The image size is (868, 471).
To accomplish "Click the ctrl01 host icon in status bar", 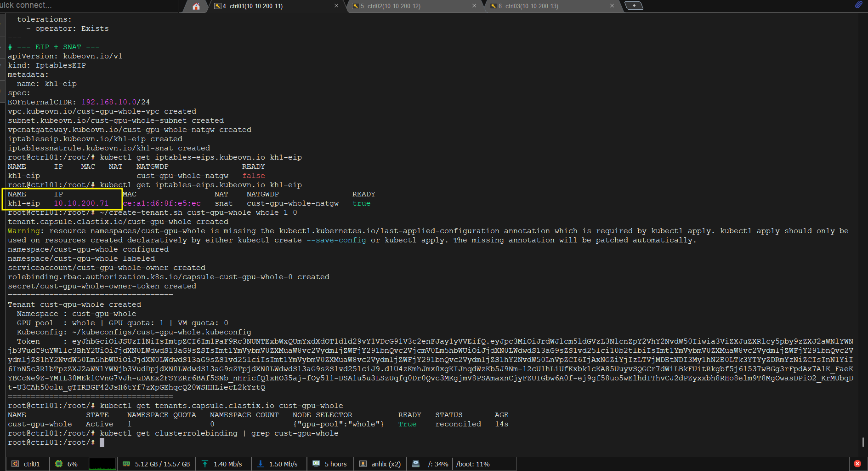I will pos(15,464).
